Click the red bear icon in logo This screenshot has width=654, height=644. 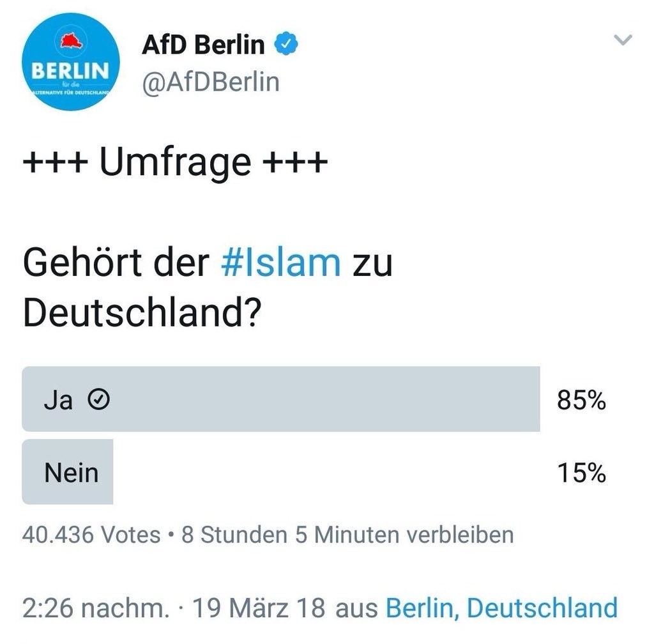click(68, 41)
